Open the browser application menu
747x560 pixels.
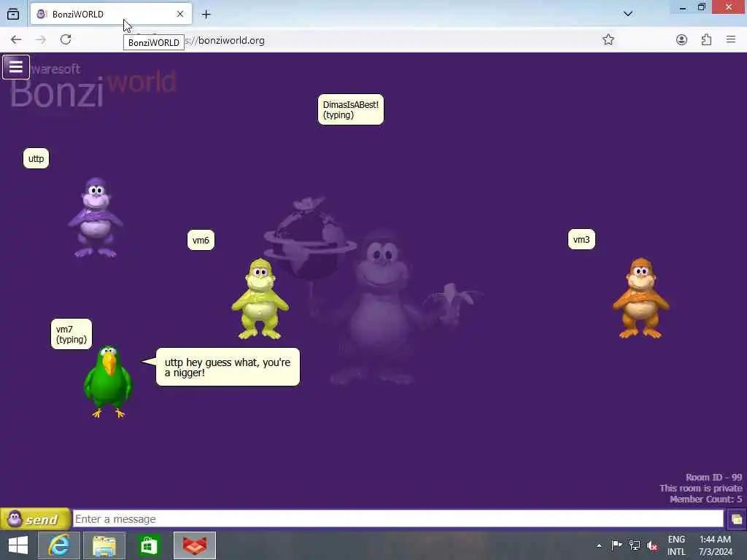731,39
